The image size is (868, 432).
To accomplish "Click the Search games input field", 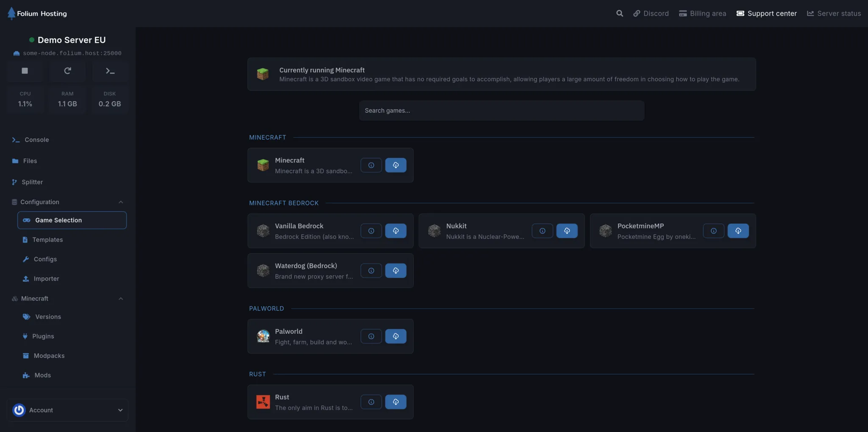I will click(x=501, y=111).
